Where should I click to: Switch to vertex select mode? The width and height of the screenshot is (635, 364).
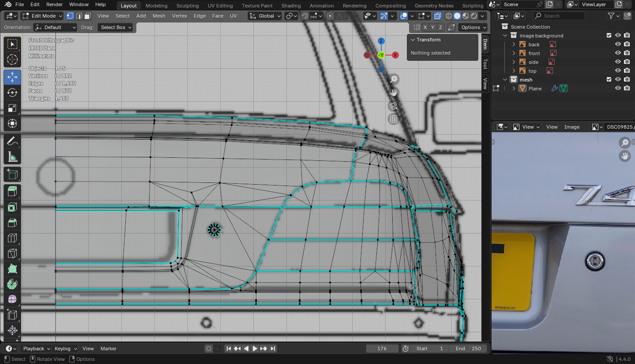70,16
